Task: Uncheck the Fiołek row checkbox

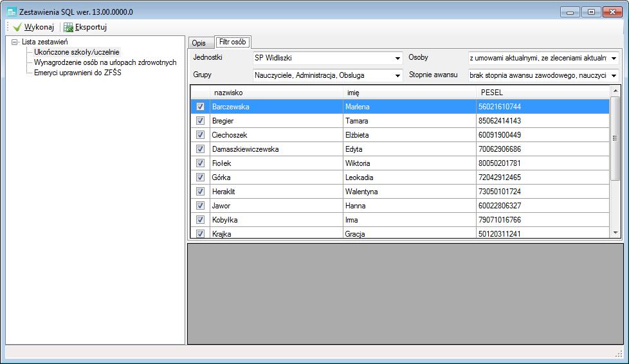Action: 200,163
